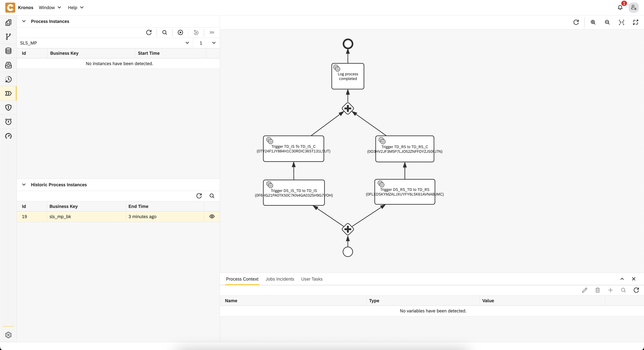Select the Trigger DS_RS_TD to TD_RS task

405,192
